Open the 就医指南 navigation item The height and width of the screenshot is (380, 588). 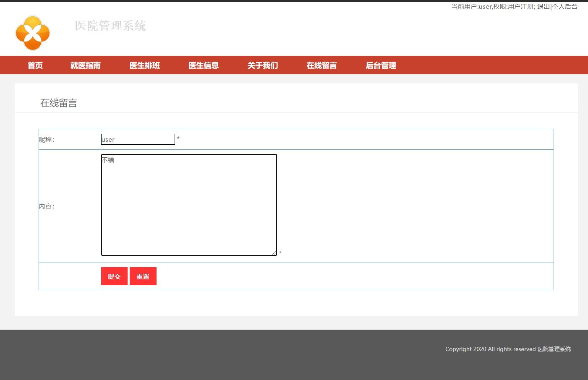tap(86, 65)
